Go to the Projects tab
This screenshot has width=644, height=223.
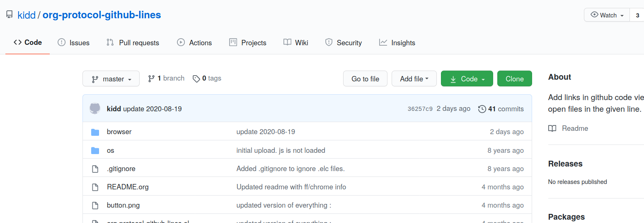pyautogui.click(x=248, y=43)
